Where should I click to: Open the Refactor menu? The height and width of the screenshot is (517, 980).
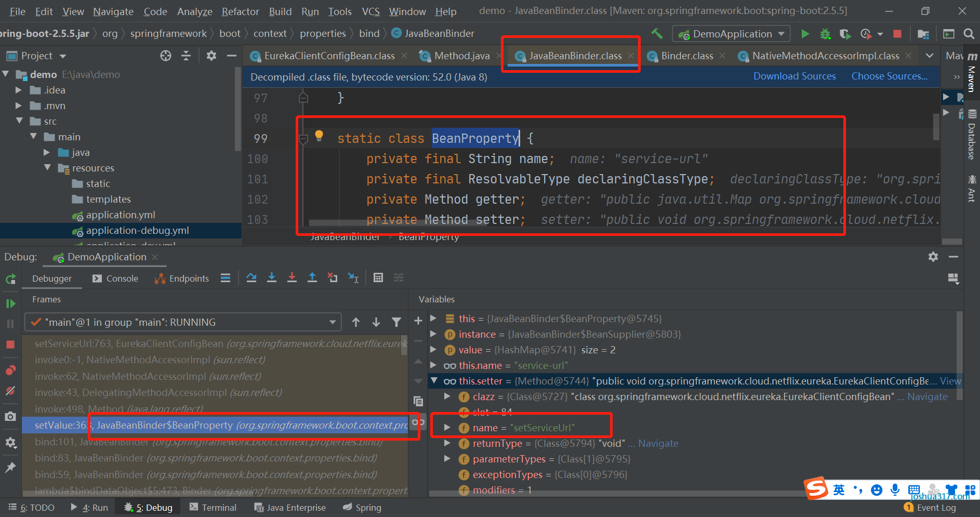[240, 11]
